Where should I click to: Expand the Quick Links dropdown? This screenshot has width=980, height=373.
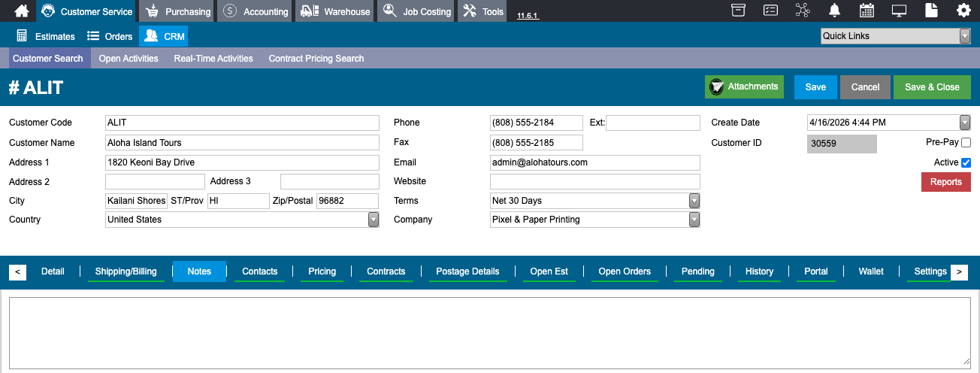965,36
